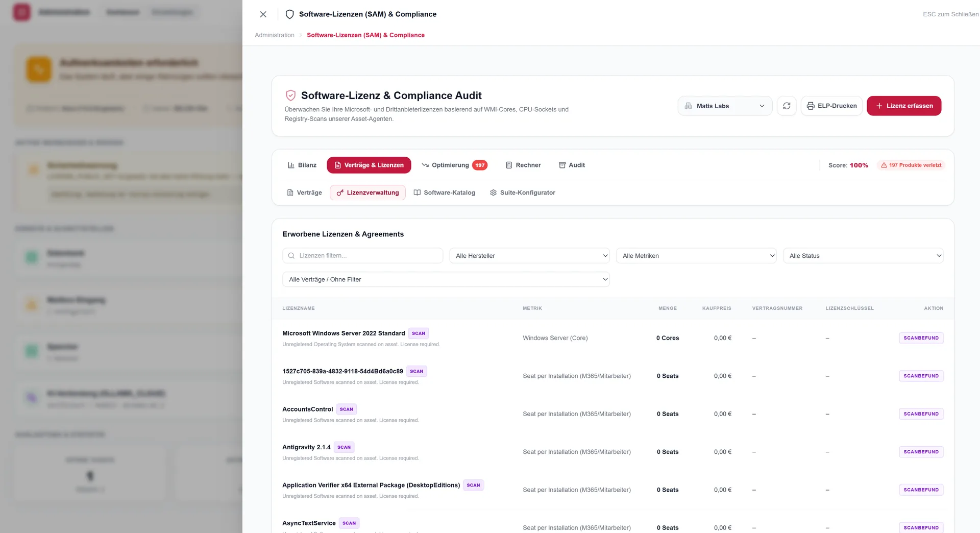Viewport: 980px width, 533px height.
Task: Open the Suite-Konfigurator sub-tab
Action: point(523,192)
